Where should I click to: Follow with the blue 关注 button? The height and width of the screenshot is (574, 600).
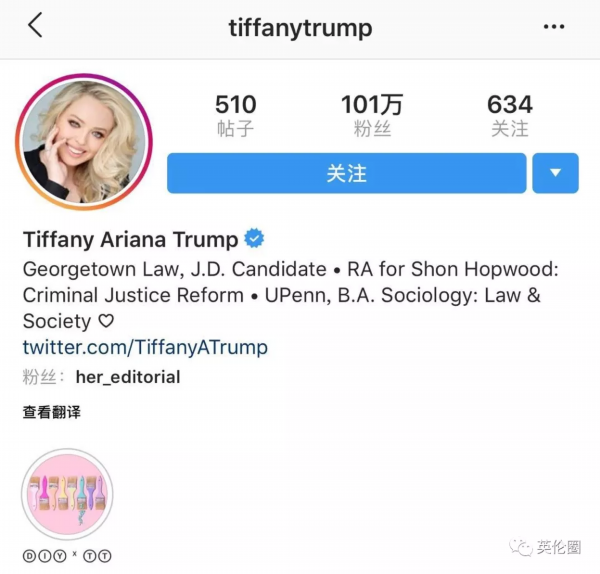pos(346,173)
